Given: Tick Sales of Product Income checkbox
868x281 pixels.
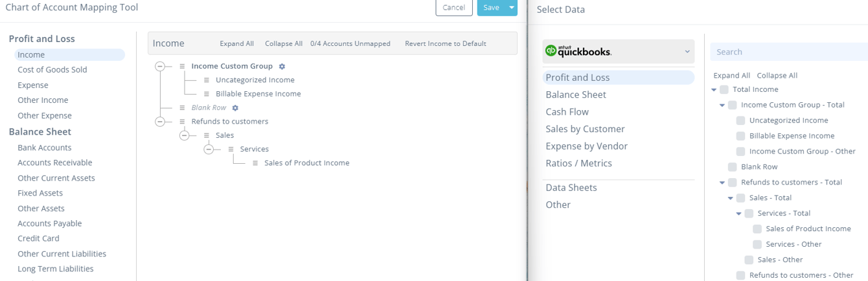Looking at the screenshot, I should click(x=757, y=229).
